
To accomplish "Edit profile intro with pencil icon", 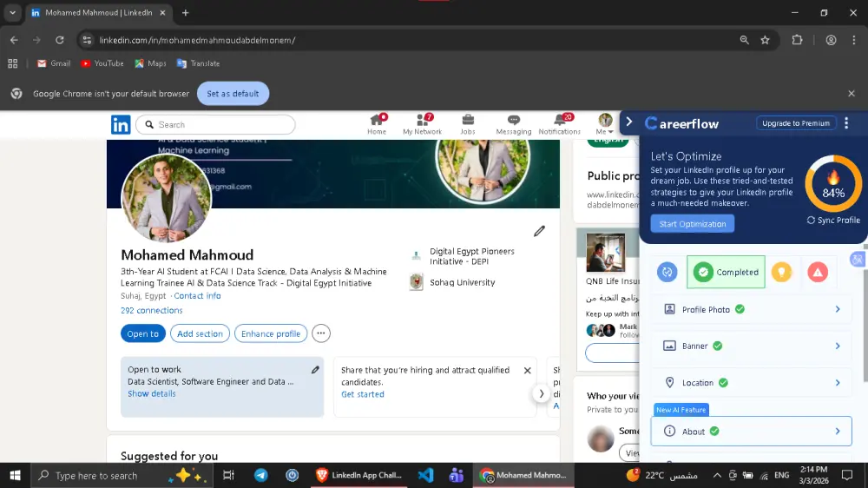I will click(539, 231).
